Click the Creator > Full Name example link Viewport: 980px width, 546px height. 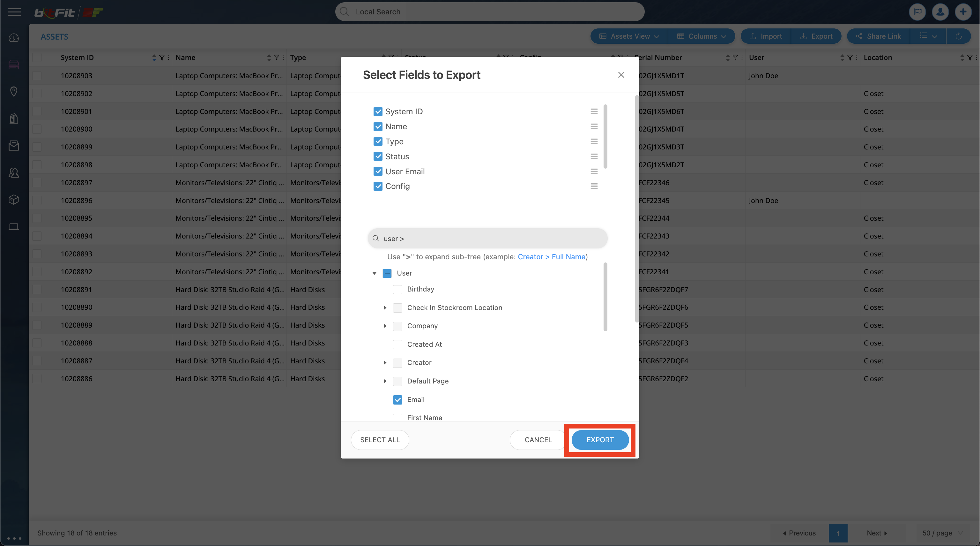pos(551,257)
